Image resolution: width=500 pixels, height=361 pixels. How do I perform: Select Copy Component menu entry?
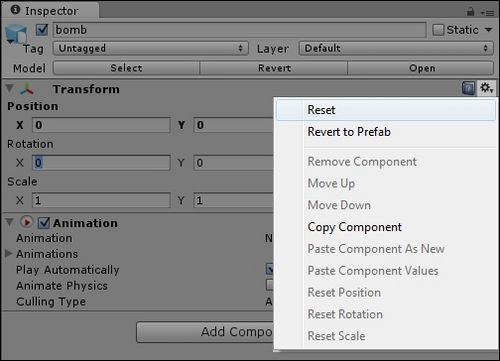[x=354, y=227]
